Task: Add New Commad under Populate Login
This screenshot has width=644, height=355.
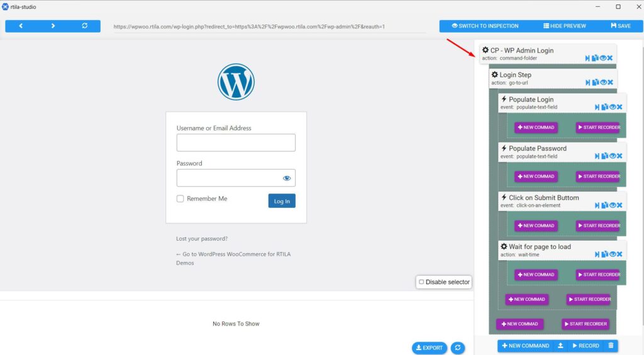Action: [536, 127]
